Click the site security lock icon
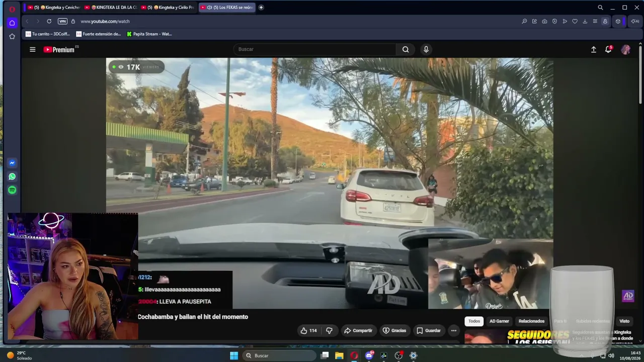 [x=73, y=21]
